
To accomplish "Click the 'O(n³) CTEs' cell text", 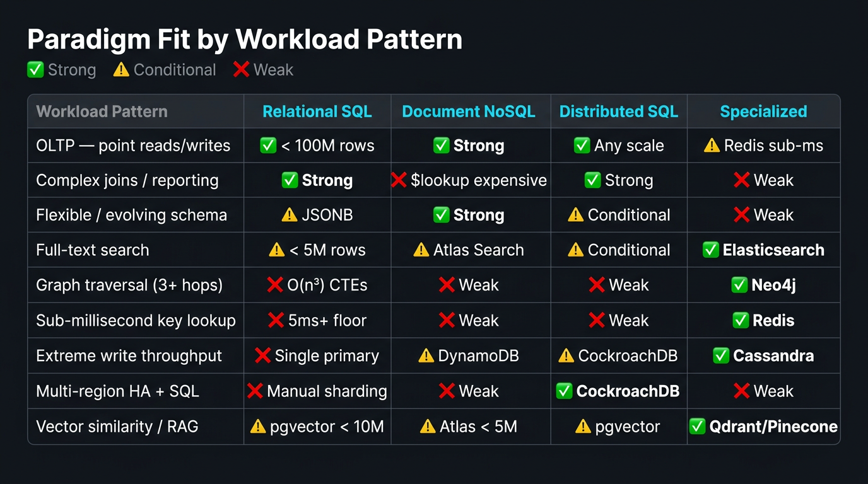I will [327, 285].
